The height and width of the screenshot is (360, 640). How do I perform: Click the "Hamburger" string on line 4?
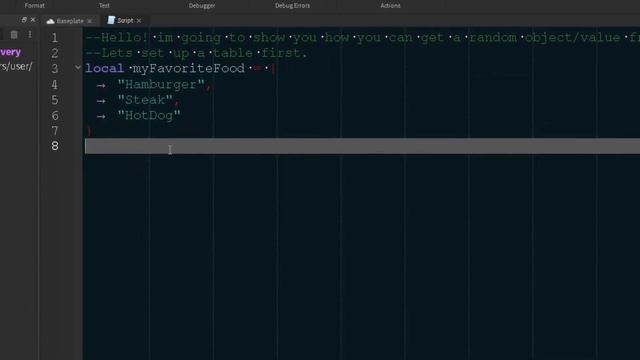click(161, 84)
